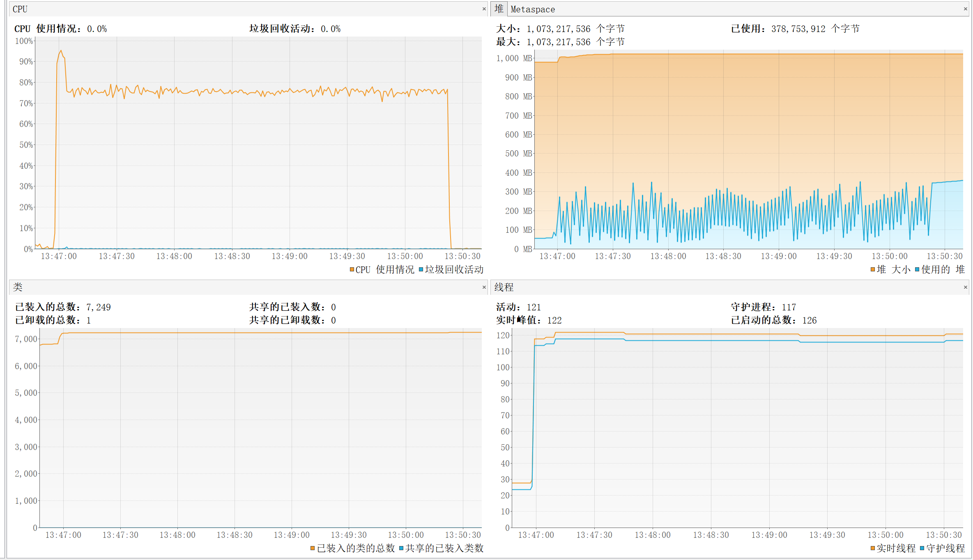Click the blue 共享的已装入类数 legend swatch
This screenshot has height=560, width=973.
coord(401,548)
